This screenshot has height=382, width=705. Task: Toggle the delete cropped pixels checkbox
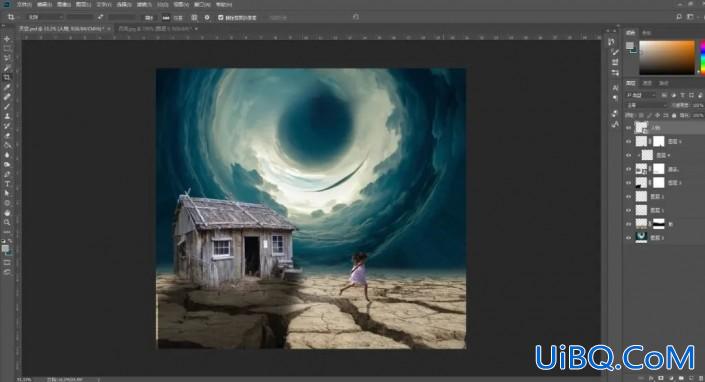220,18
